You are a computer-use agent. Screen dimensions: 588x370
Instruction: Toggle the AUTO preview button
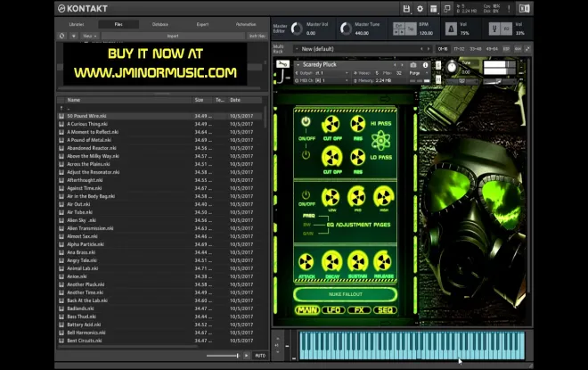pos(260,356)
